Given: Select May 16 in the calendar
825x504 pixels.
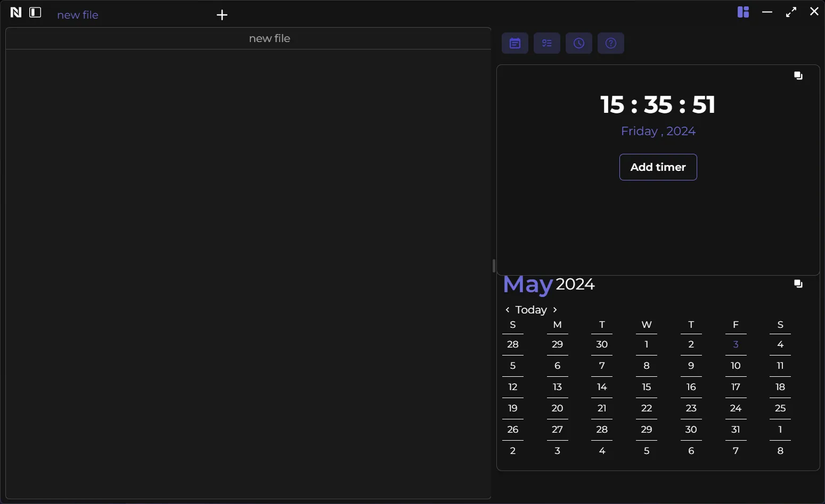Looking at the screenshot, I should tap(691, 387).
